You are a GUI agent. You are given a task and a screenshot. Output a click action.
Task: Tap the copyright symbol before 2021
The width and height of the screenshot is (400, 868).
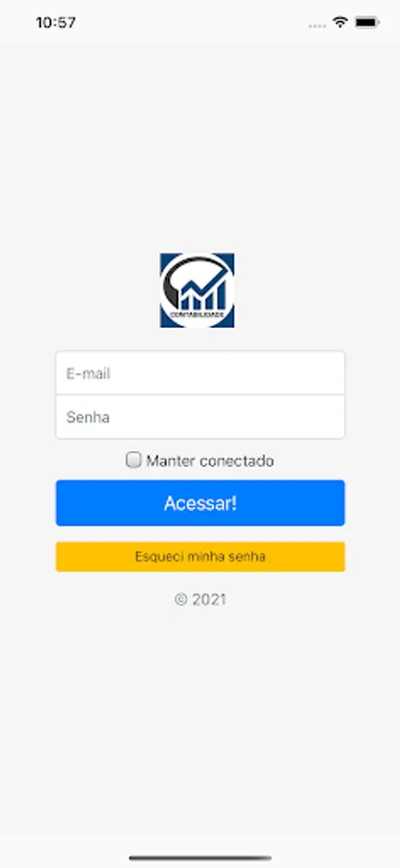181,600
